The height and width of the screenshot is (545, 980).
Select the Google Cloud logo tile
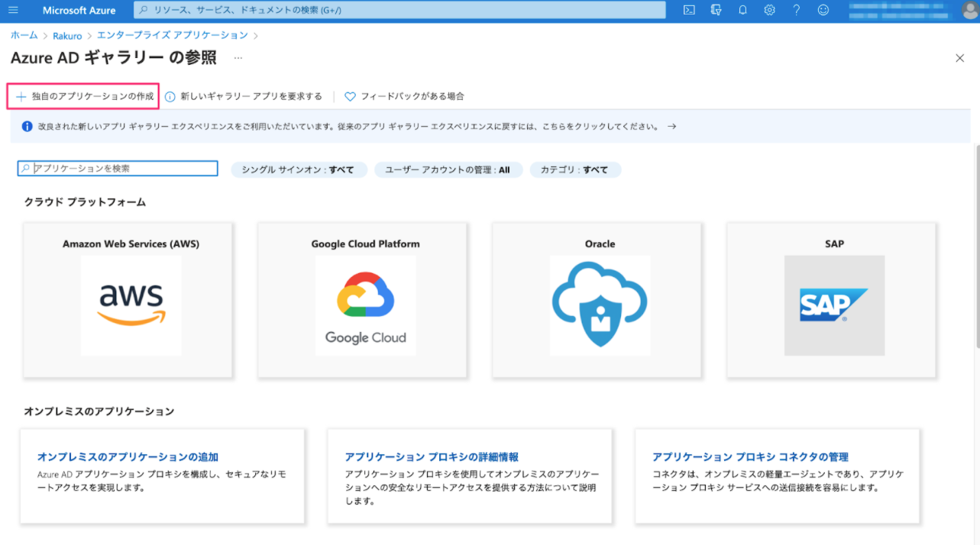pos(366,306)
